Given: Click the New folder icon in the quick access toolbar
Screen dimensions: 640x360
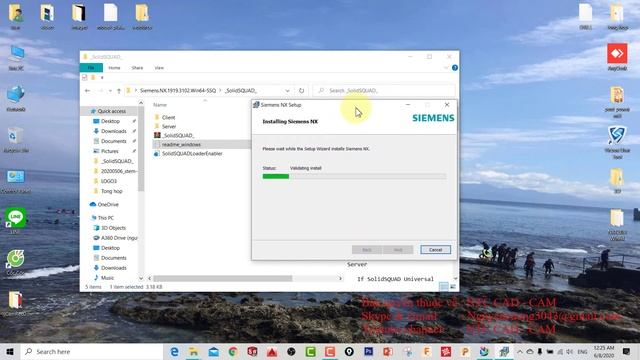Looking at the screenshot, I should click(x=93, y=78).
